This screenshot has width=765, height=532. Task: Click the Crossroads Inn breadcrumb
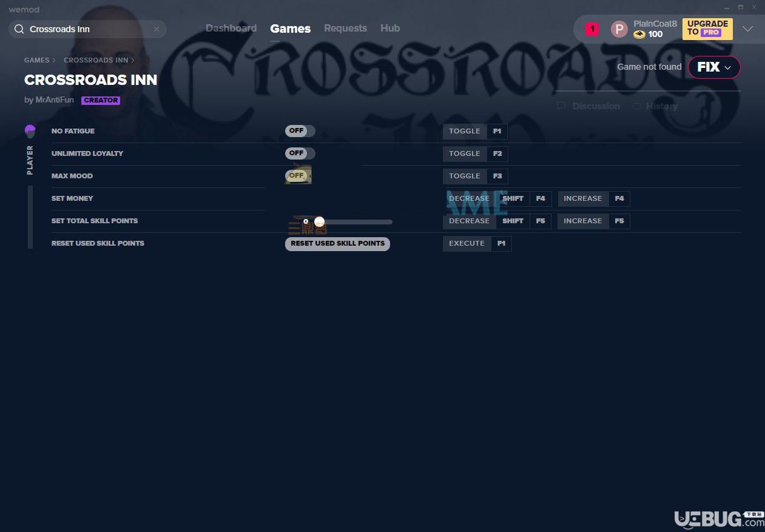click(x=96, y=61)
